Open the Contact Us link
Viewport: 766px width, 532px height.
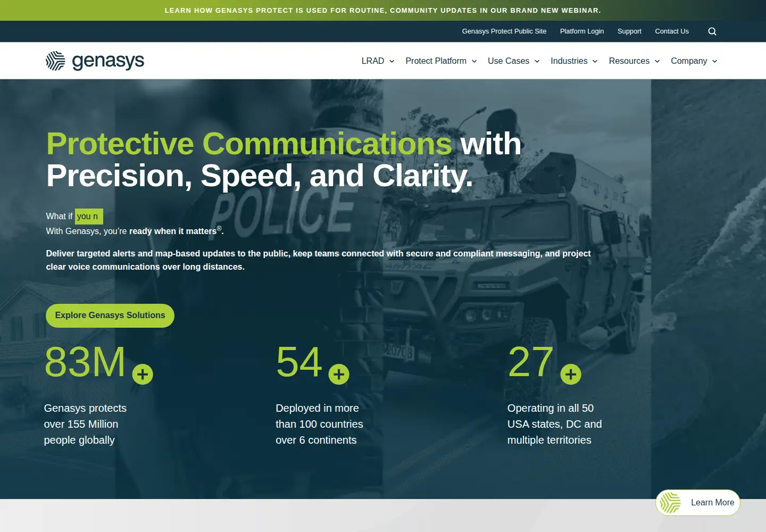pos(672,31)
